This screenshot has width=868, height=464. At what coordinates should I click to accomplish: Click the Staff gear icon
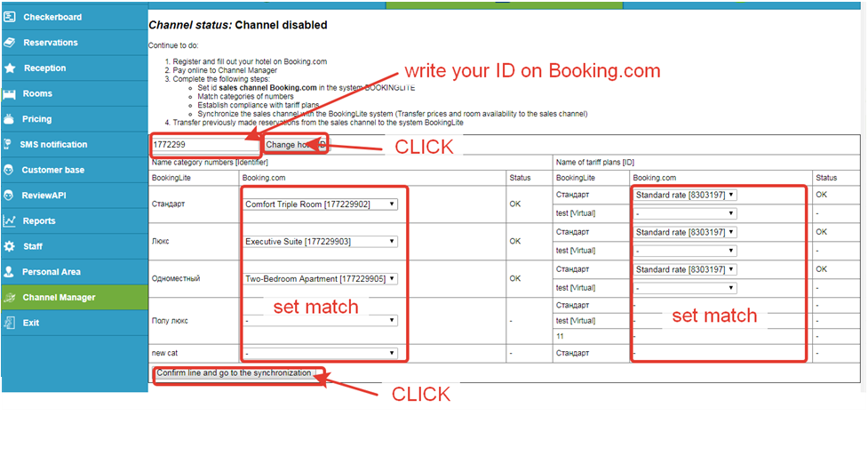[x=10, y=246]
